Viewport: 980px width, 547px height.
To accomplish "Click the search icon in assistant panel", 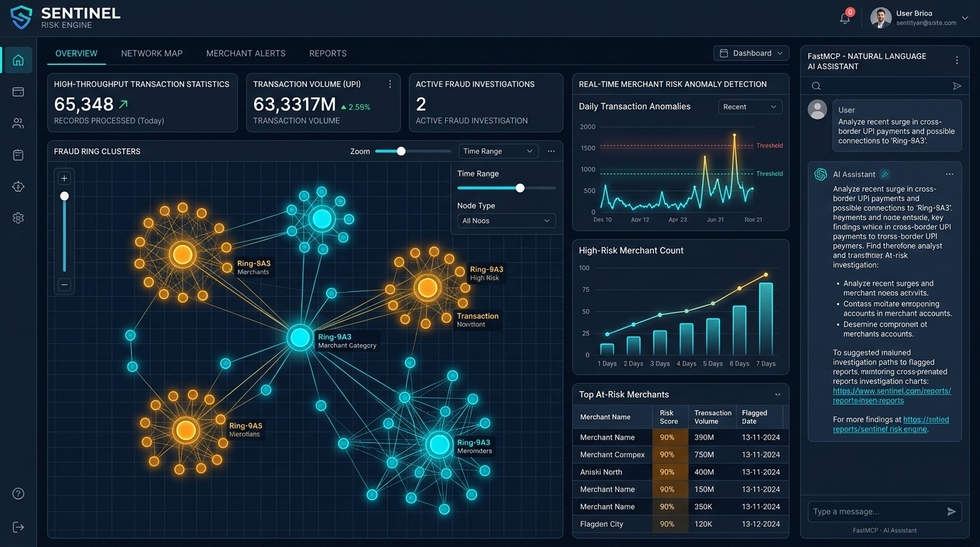I will [x=816, y=86].
